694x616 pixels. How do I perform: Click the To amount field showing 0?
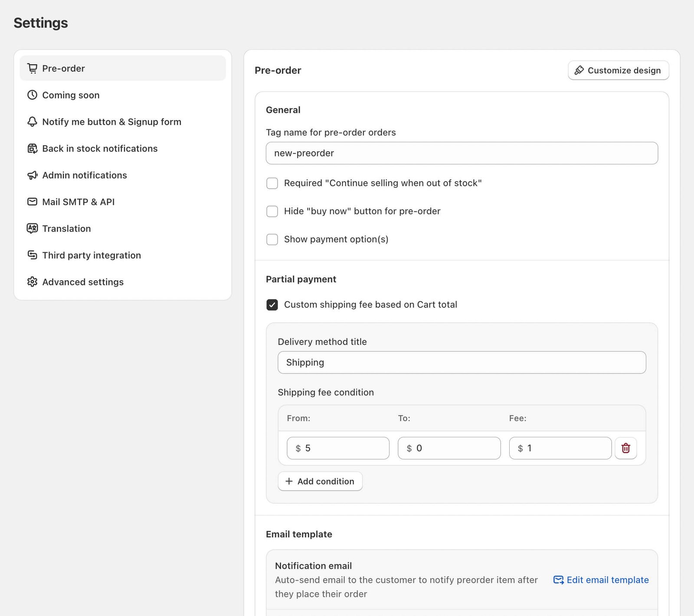pyautogui.click(x=449, y=448)
